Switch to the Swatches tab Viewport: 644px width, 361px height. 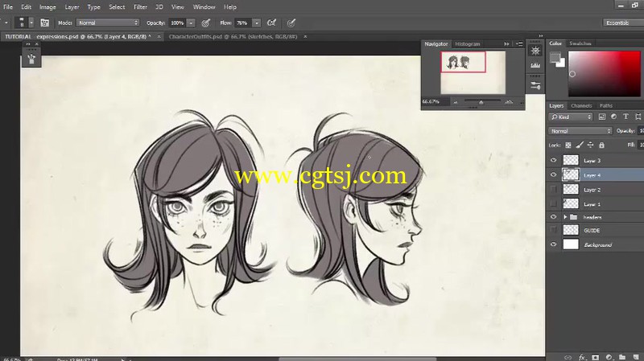[x=580, y=43]
